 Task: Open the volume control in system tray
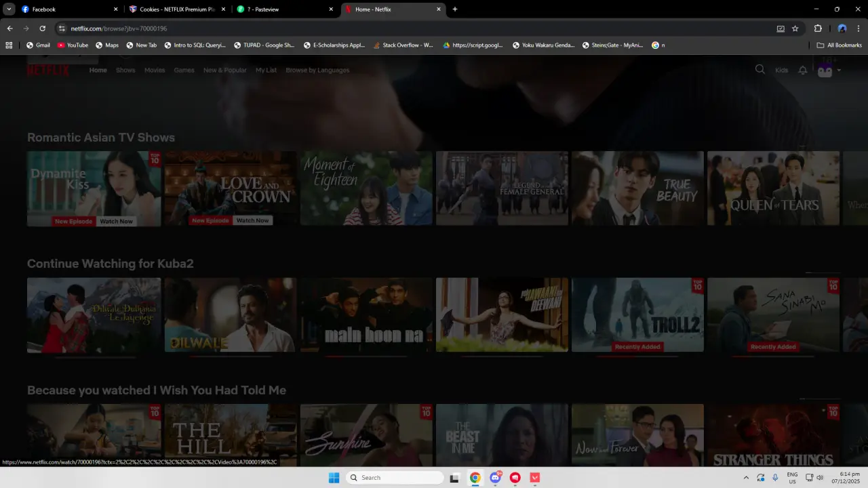click(x=820, y=478)
